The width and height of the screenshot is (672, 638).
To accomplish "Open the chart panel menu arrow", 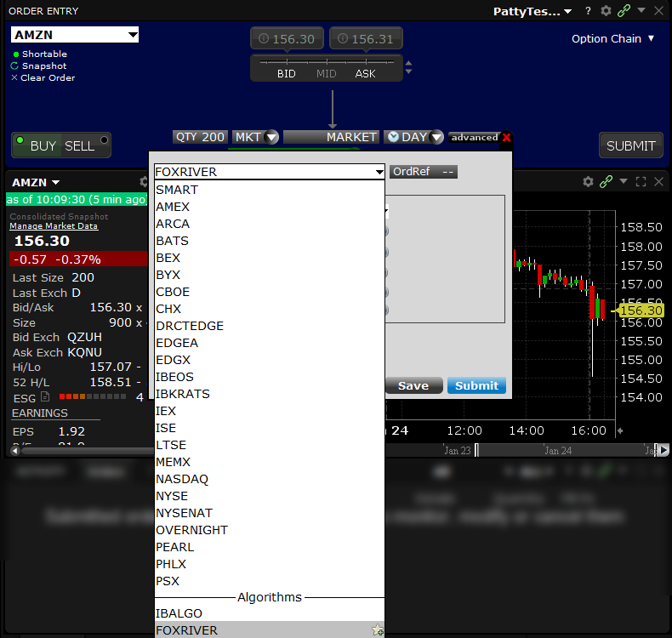I will [x=624, y=182].
